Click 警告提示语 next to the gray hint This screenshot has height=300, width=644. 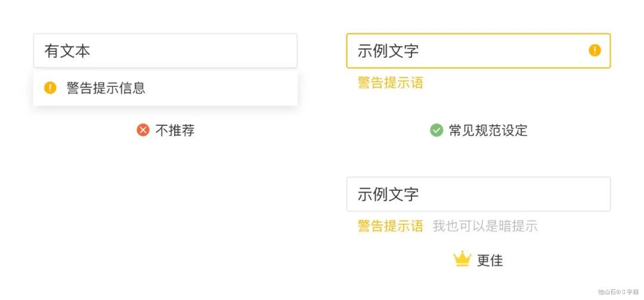tap(390, 226)
